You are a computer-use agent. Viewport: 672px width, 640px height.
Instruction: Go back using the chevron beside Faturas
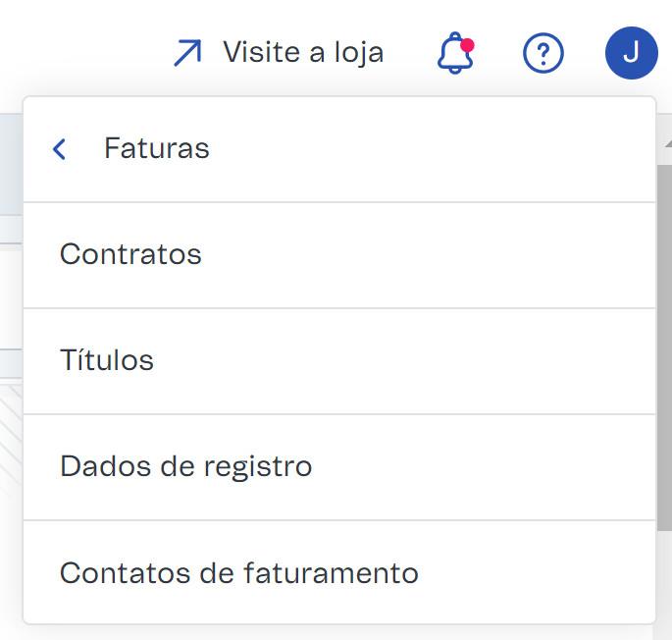[x=59, y=149]
